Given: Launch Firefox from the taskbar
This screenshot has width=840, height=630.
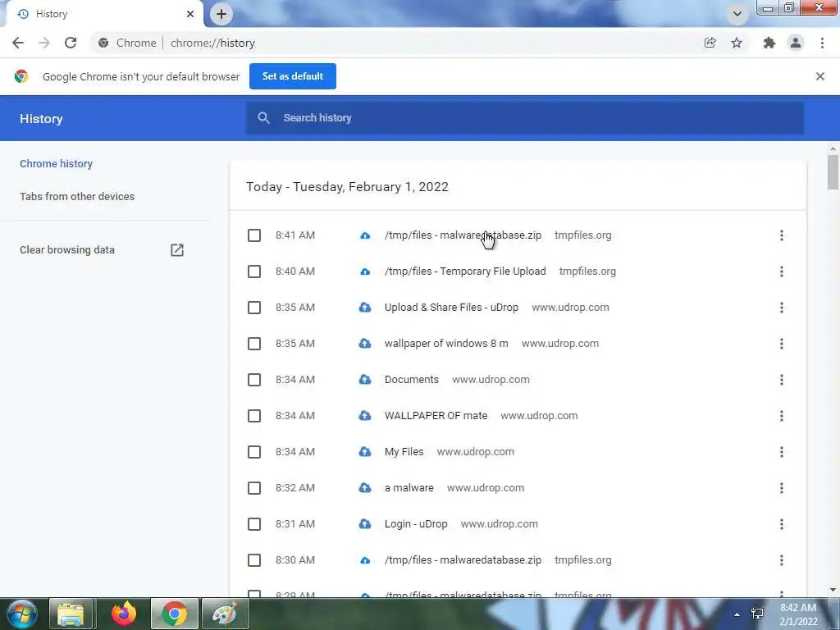Looking at the screenshot, I should coord(124,614).
